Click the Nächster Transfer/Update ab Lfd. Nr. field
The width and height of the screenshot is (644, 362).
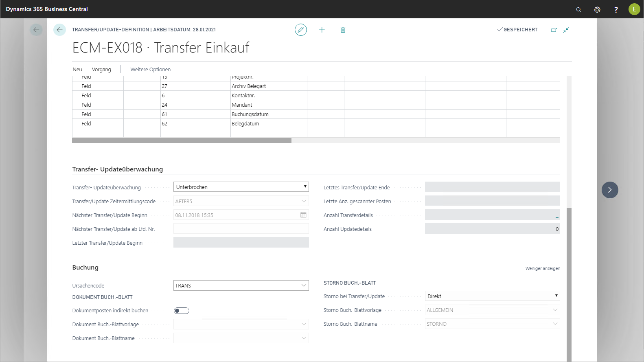pos(241,229)
